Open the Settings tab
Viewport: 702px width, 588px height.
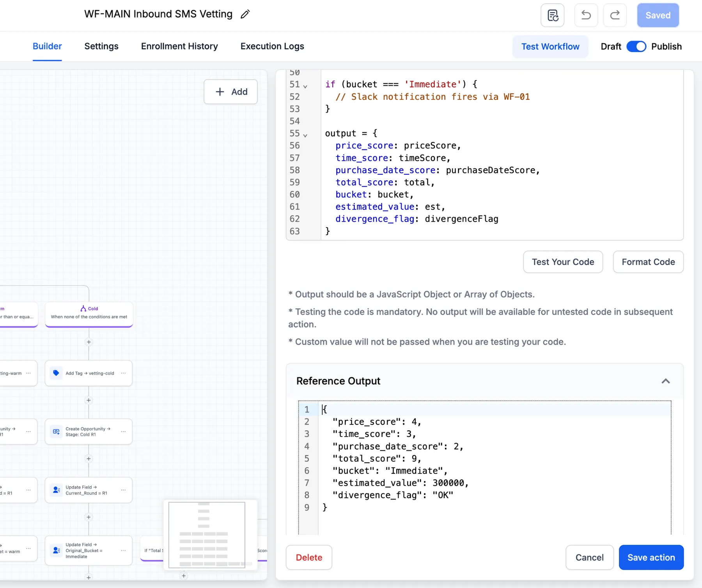(101, 46)
